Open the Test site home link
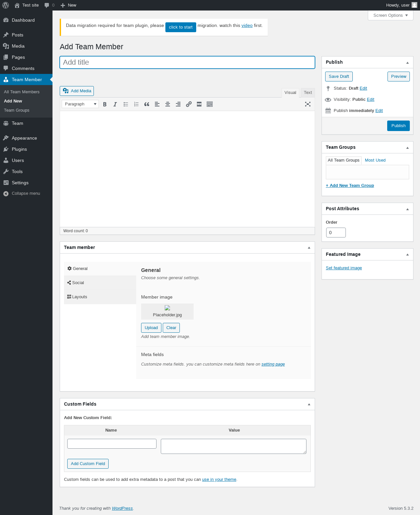This screenshot has width=420, height=515. [27, 5]
